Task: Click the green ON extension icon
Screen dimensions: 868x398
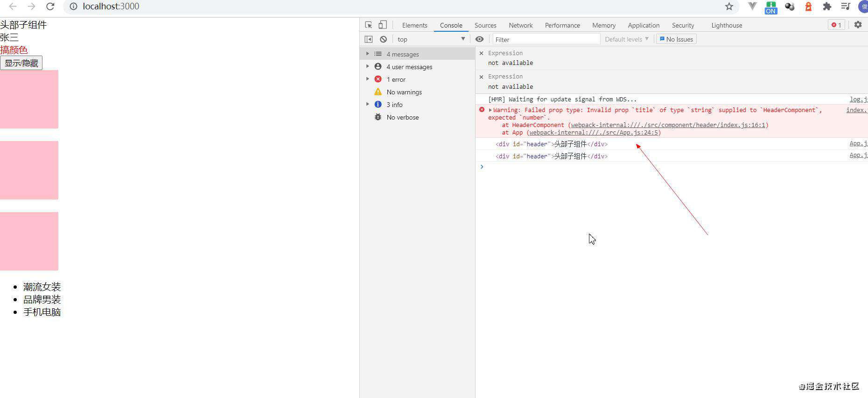Action: [771, 7]
